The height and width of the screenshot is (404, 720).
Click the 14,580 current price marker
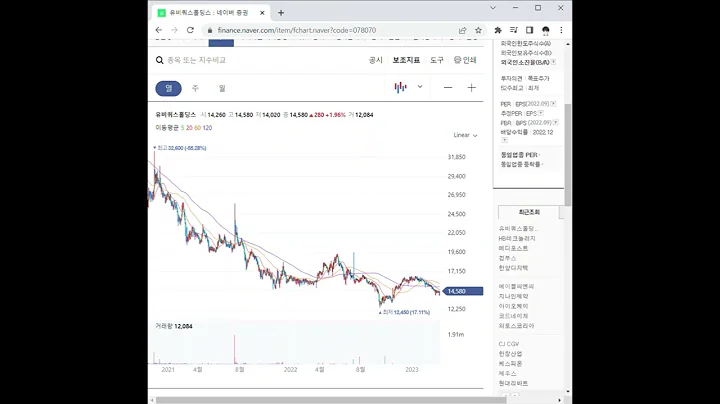coord(463,291)
